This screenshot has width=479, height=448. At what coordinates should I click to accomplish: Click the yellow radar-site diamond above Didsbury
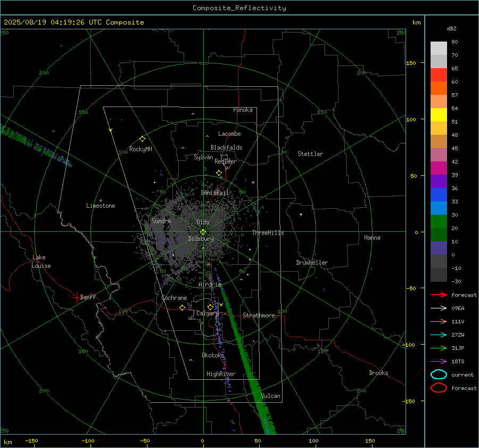(x=203, y=232)
